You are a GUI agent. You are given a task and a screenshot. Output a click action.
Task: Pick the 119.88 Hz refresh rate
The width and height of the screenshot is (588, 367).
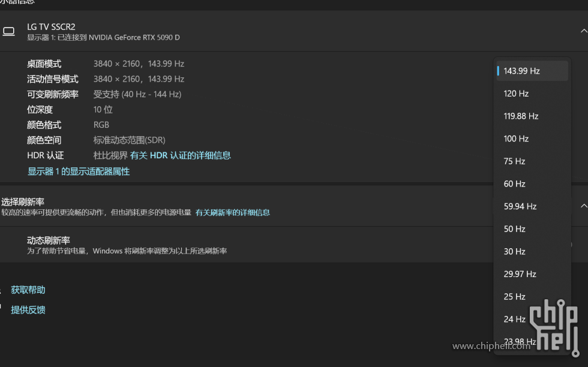coord(521,116)
